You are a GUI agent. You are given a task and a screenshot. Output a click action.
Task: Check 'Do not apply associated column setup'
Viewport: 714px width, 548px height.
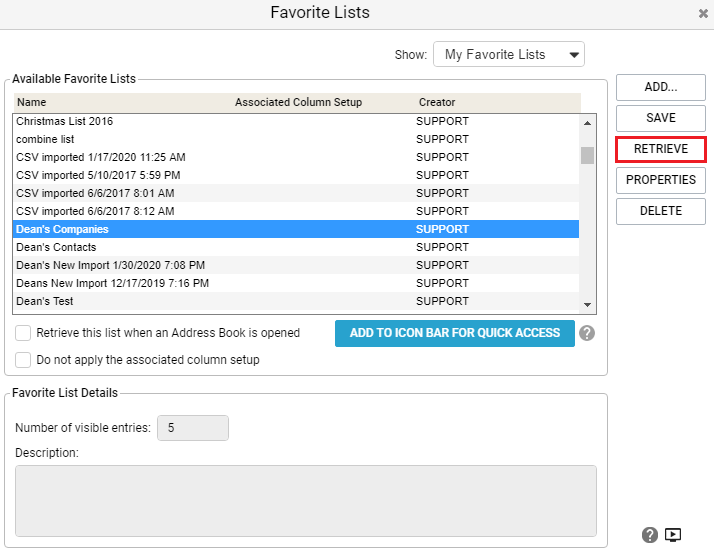tap(23, 360)
